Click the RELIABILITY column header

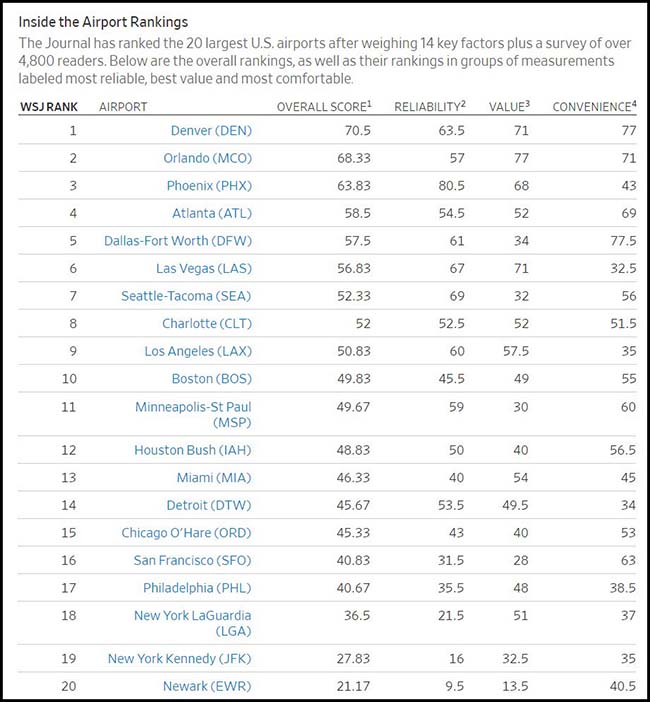[x=429, y=107]
